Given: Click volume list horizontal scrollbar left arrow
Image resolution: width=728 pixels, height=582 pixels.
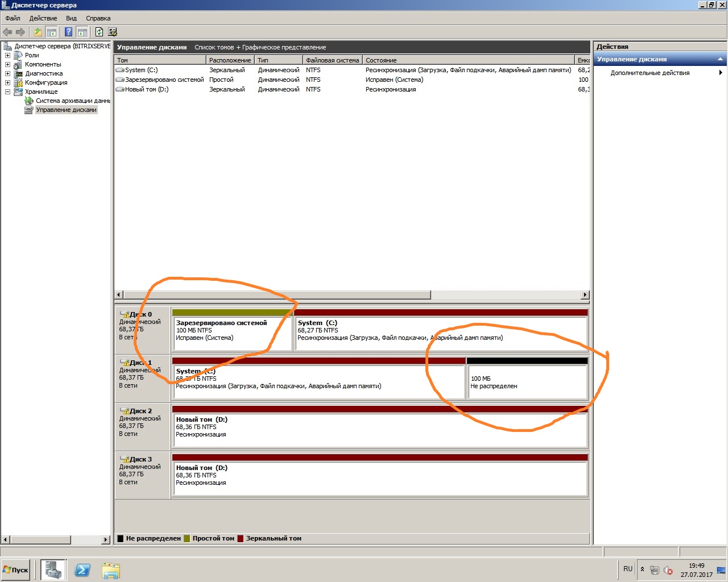Looking at the screenshot, I should 119,294.
